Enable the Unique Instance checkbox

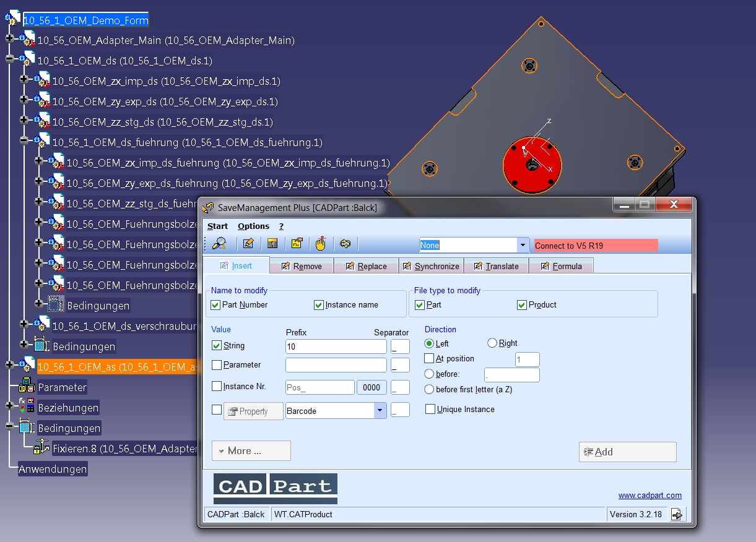tap(430, 409)
